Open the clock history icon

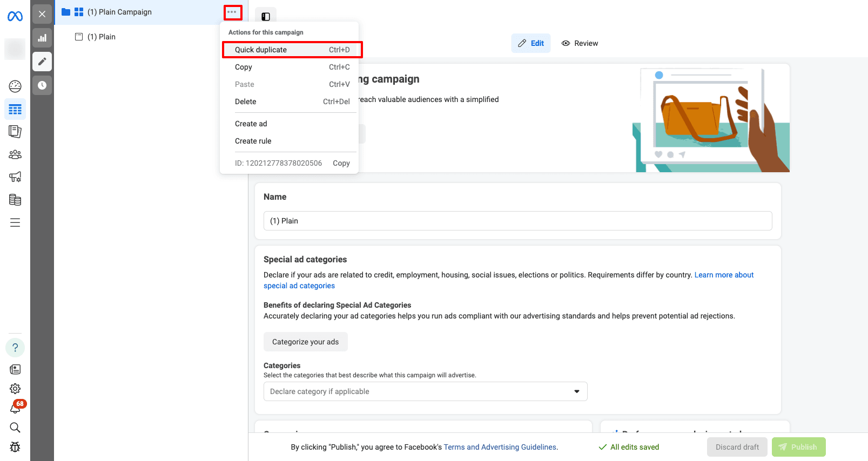click(x=42, y=85)
